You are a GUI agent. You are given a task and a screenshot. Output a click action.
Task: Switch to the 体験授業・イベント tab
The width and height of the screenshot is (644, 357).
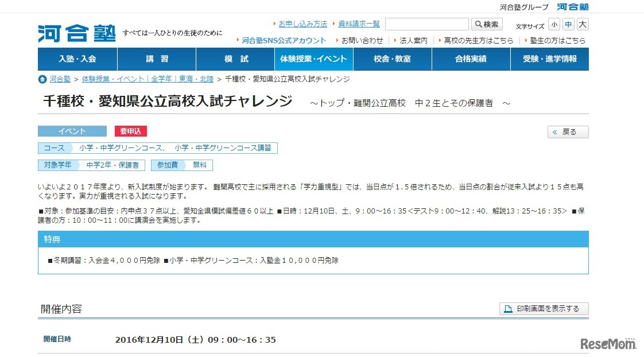[x=313, y=59]
